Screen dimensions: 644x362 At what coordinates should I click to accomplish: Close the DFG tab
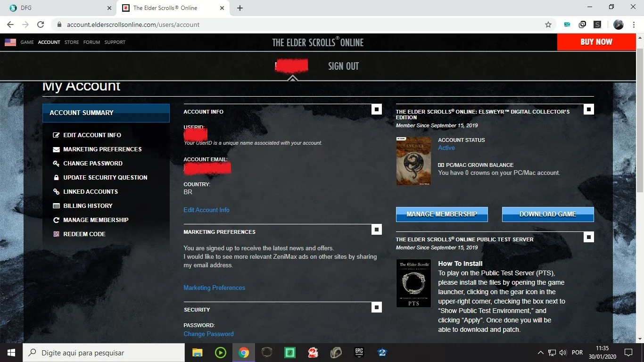coord(109,8)
